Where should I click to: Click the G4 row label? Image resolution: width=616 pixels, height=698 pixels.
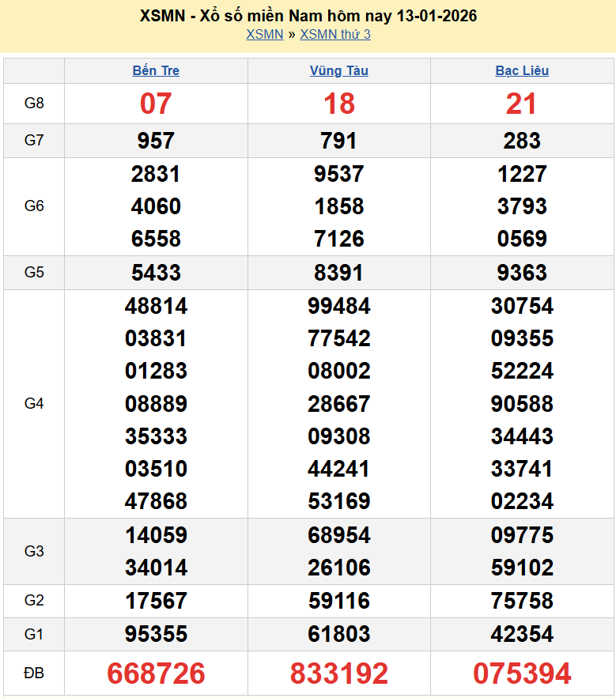(x=34, y=404)
